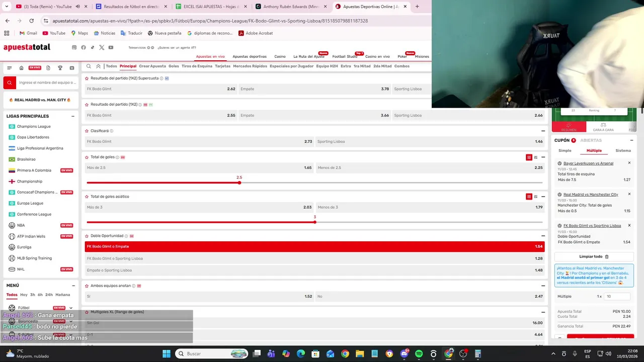Screen dimensions: 644x362
Task: Select Empate o Sporting Lisboa odds 1.48
Action: point(315,270)
